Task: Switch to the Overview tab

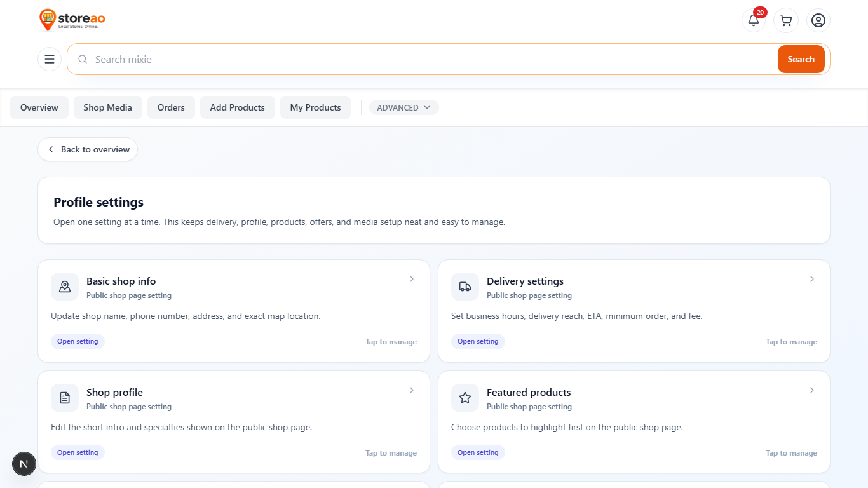Action: tap(39, 107)
